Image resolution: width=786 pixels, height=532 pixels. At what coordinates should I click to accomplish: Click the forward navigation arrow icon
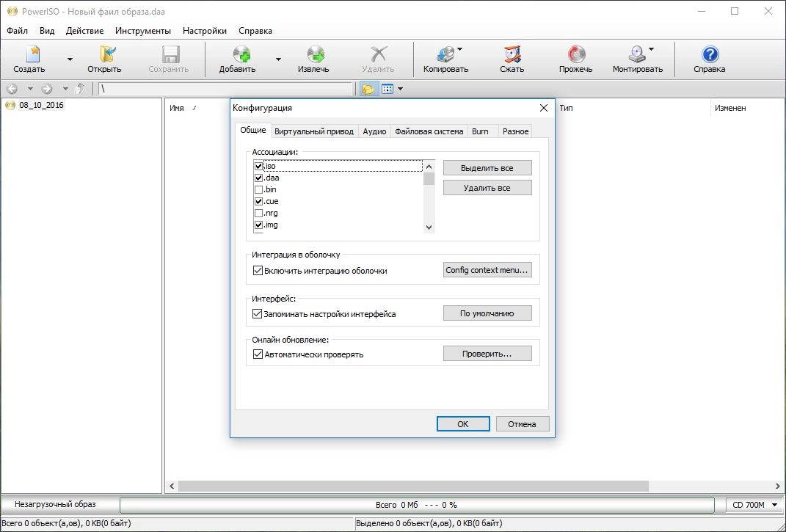click(x=47, y=89)
